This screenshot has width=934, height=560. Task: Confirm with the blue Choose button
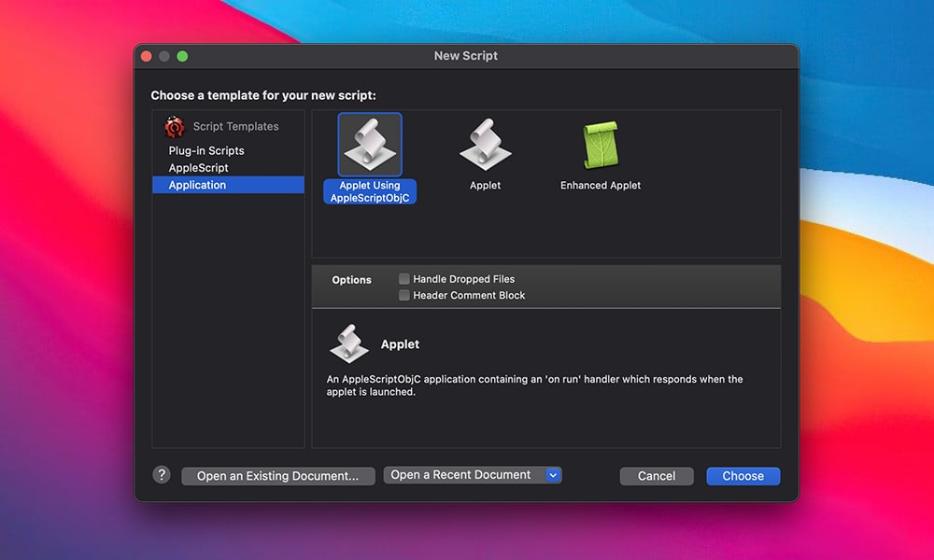click(x=743, y=476)
